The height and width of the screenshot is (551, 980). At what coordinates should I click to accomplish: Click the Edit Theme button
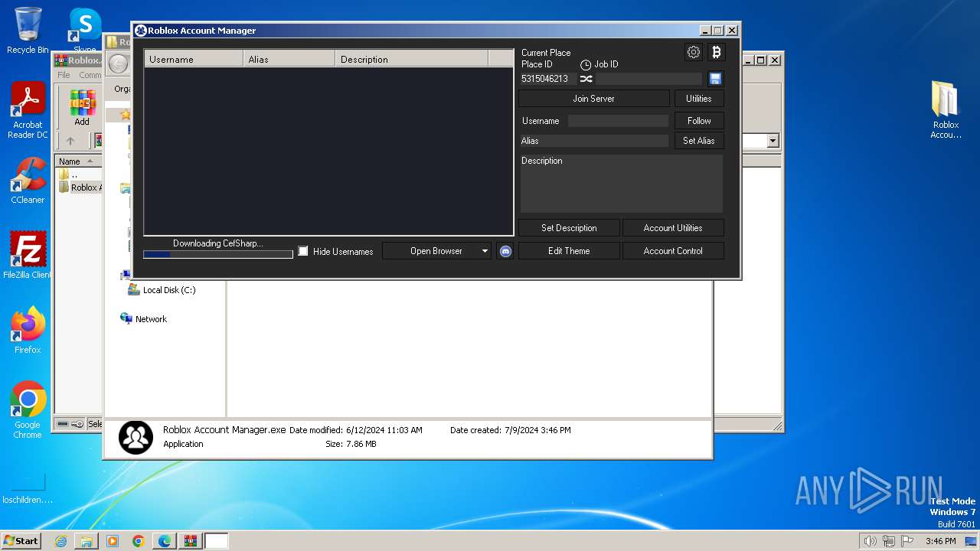[x=569, y=251]
